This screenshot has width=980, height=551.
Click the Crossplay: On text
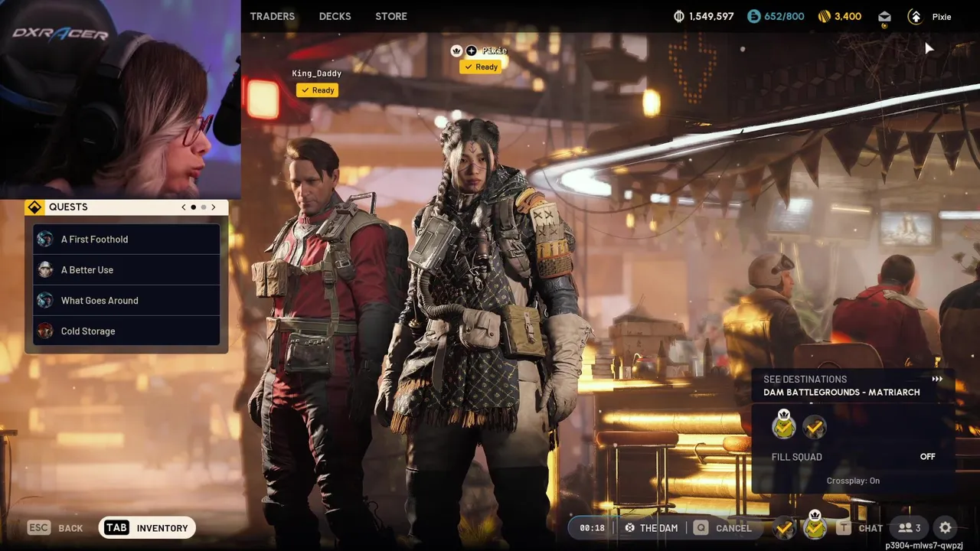point(853,481)
